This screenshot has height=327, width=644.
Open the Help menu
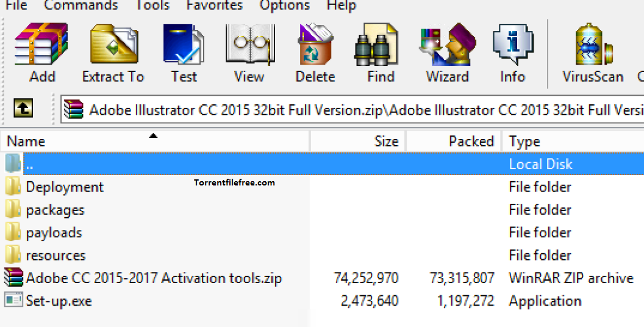tap(342, 5)
